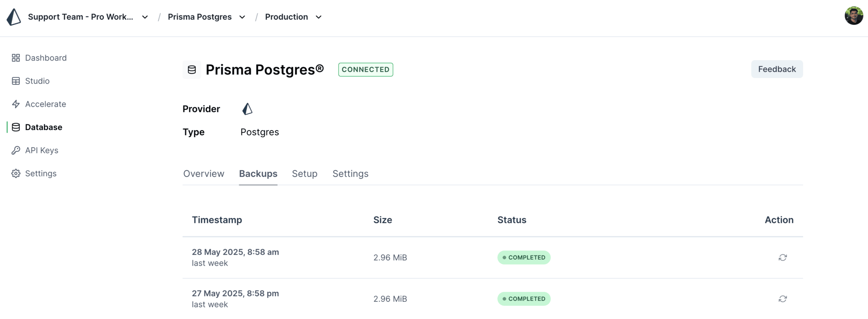868x319 pixels.
Task: Click the CONNECTED status badge
Action: click(x=366, y=69)
